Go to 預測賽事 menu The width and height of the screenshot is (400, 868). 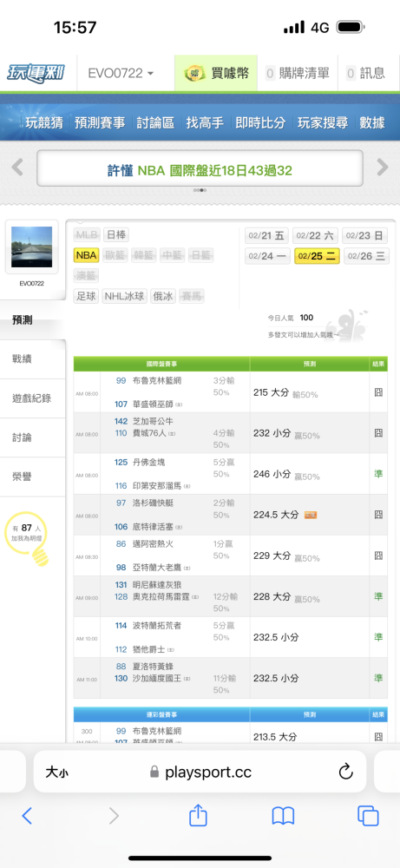coord(100,123)
